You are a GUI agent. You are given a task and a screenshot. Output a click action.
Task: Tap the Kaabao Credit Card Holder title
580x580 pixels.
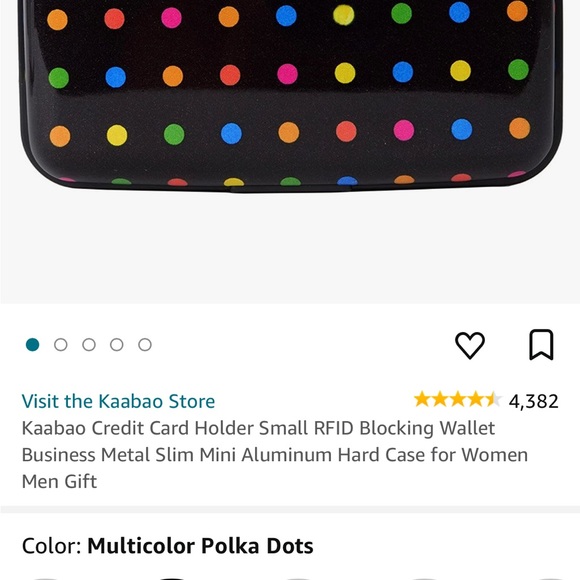tap(275, 455)
